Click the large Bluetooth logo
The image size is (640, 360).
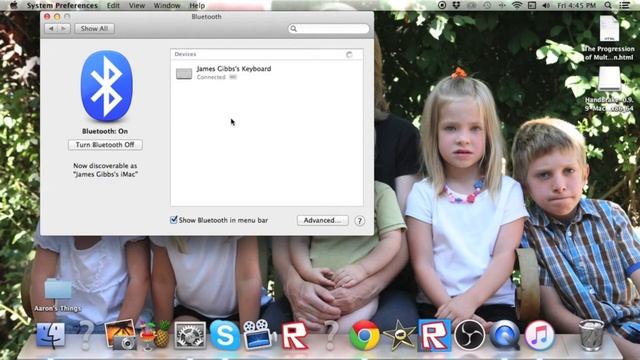(x=106, y=86)
